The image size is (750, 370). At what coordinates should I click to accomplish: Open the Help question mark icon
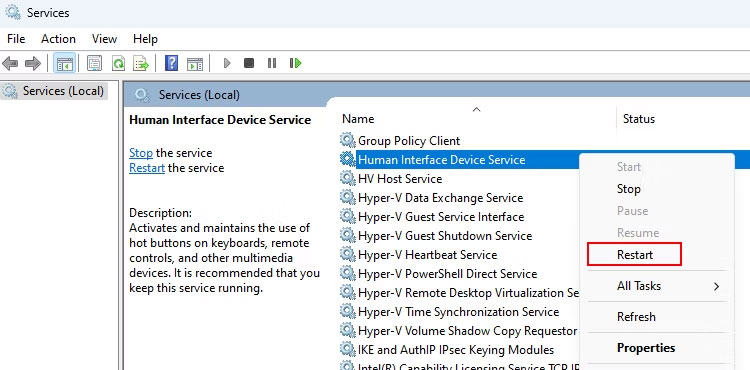pyautogui.click(x=171, y=63)
